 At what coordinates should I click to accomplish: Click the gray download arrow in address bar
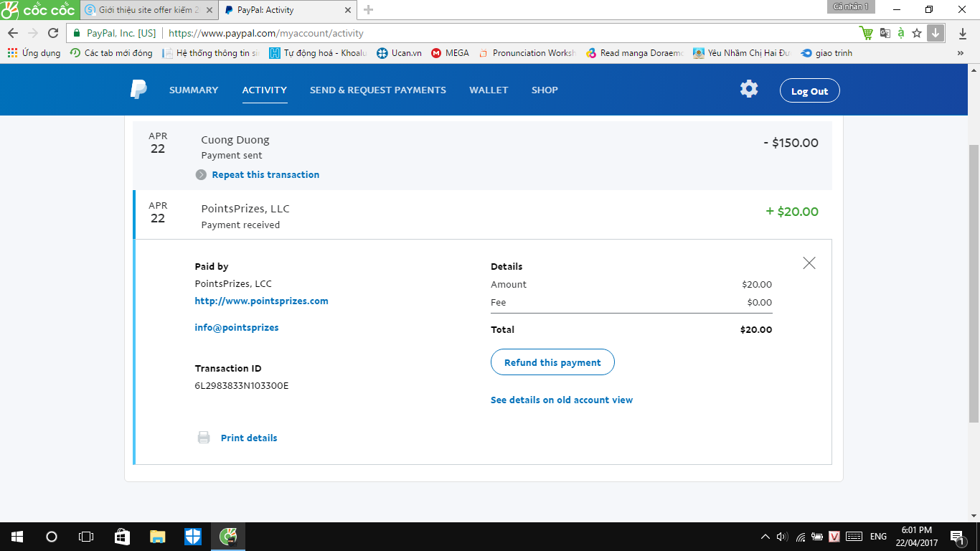tap(935, 33)
